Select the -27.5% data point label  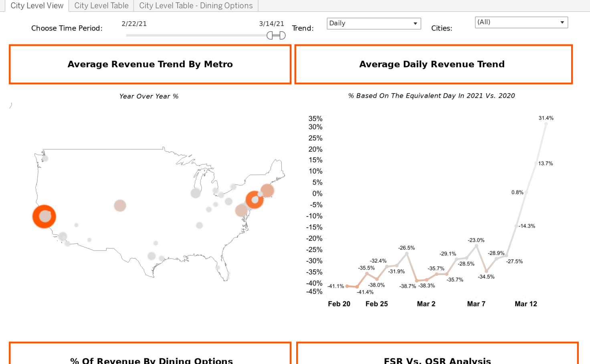tap(514, 261)
